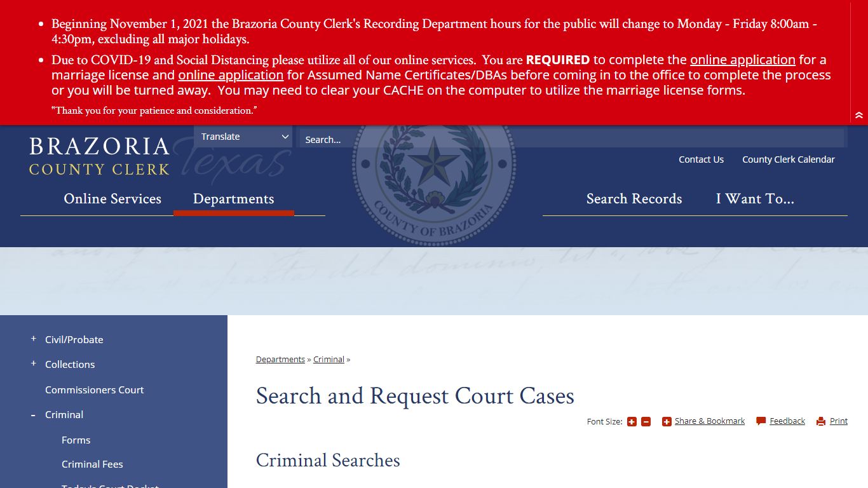Viewport: 868px width, 488px height.
Task: Click into the Search... field
Action: (x=571, y=139)
